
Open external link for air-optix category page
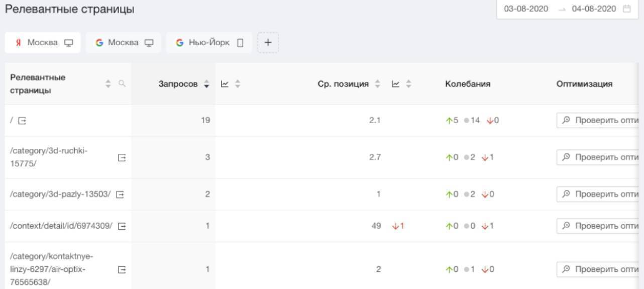121,270
